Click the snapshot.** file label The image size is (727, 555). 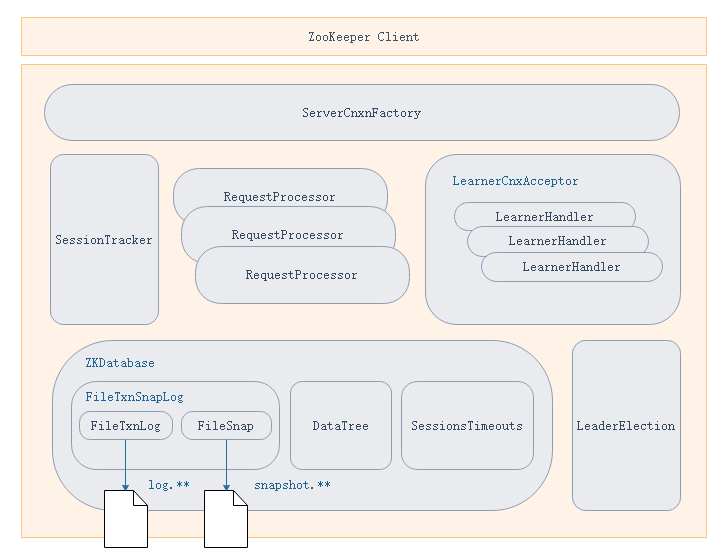tap(292, 485)
